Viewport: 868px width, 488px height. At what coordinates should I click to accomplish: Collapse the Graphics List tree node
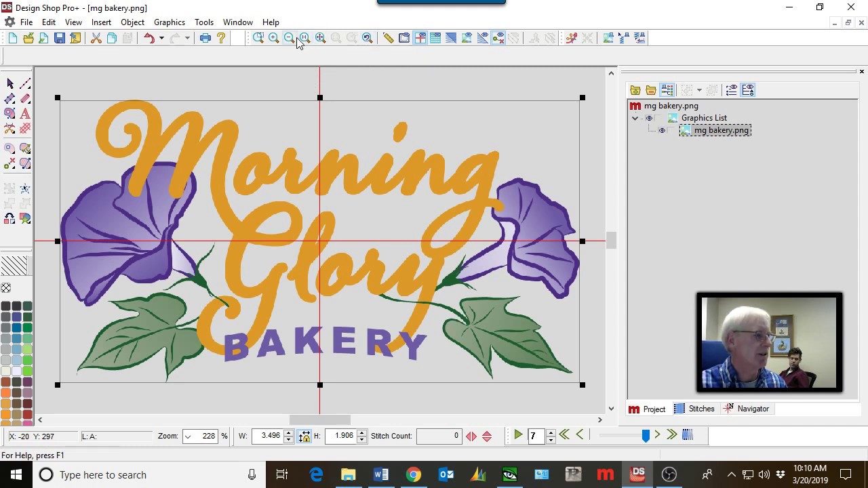click(635, 118)
